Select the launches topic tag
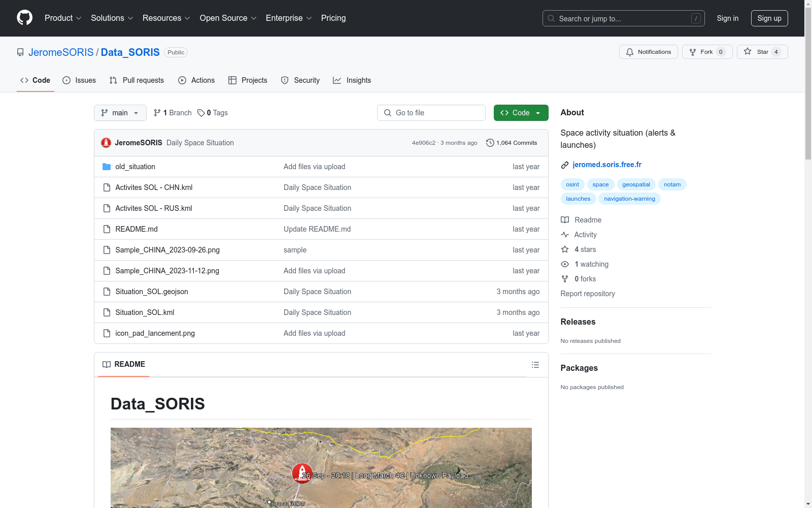Viewport: 812px width, 508px height. click(578, 199)
